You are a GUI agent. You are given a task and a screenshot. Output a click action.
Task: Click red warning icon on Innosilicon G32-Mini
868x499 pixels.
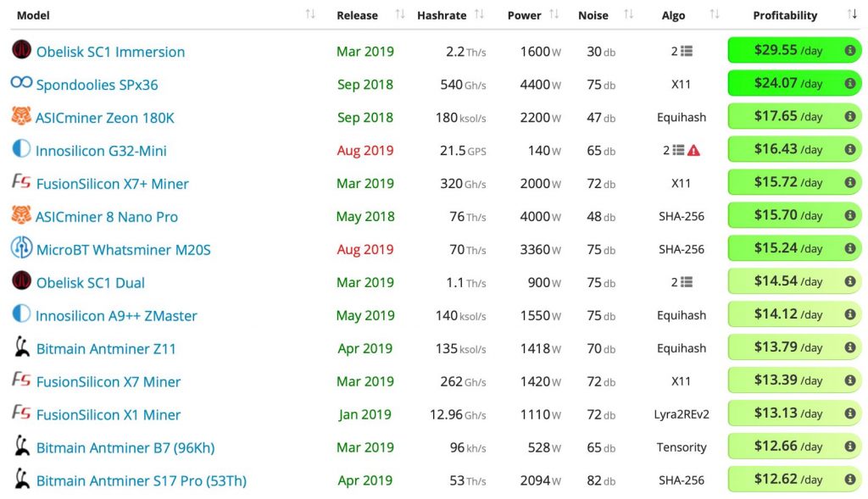(x=693, y=151)
